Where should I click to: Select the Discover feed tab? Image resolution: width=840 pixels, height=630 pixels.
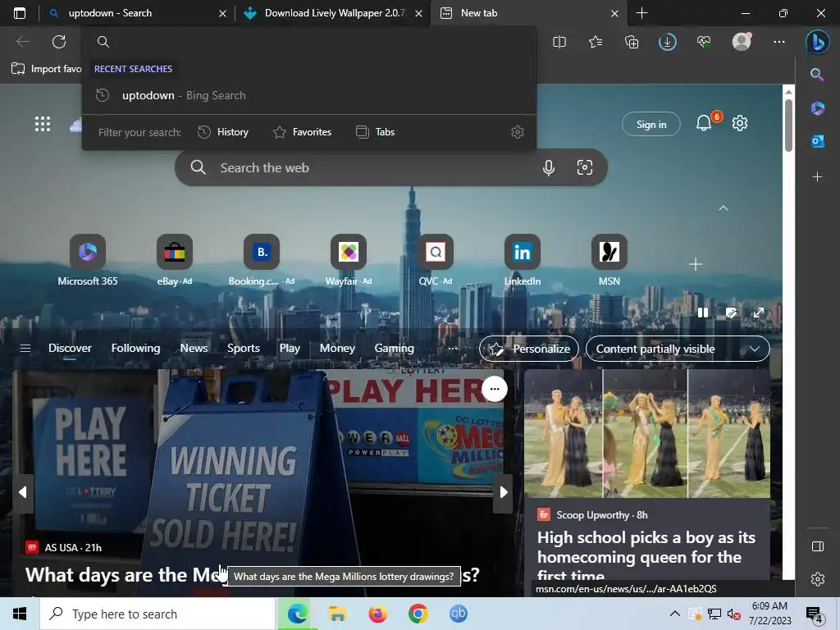70,348
